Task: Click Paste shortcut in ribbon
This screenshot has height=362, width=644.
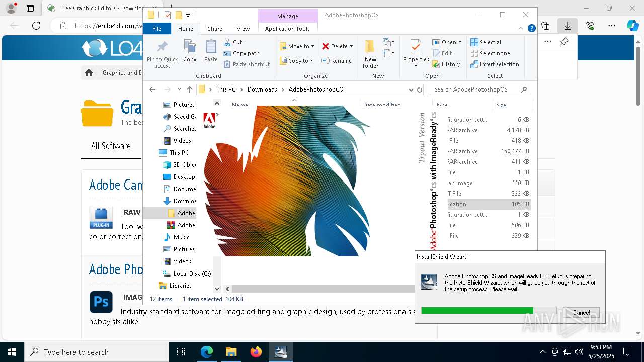Action: click(x=247, y=64)
